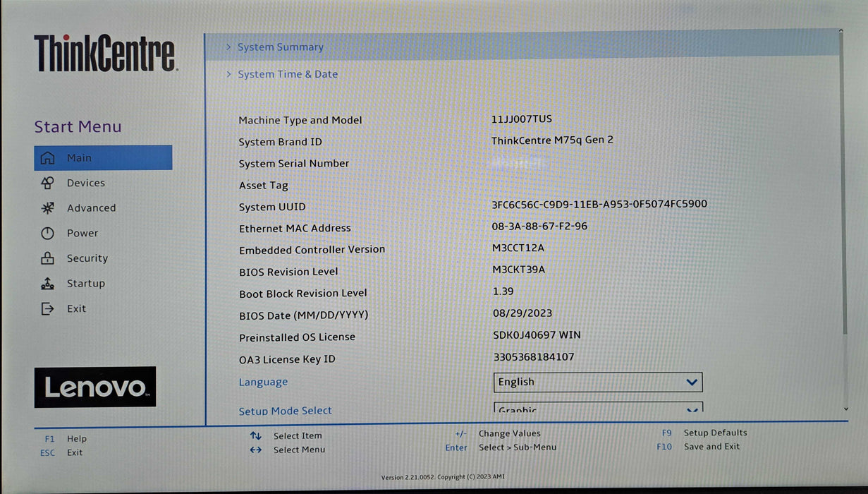
Task: Click the System Brand ID label
Action: 280,142
